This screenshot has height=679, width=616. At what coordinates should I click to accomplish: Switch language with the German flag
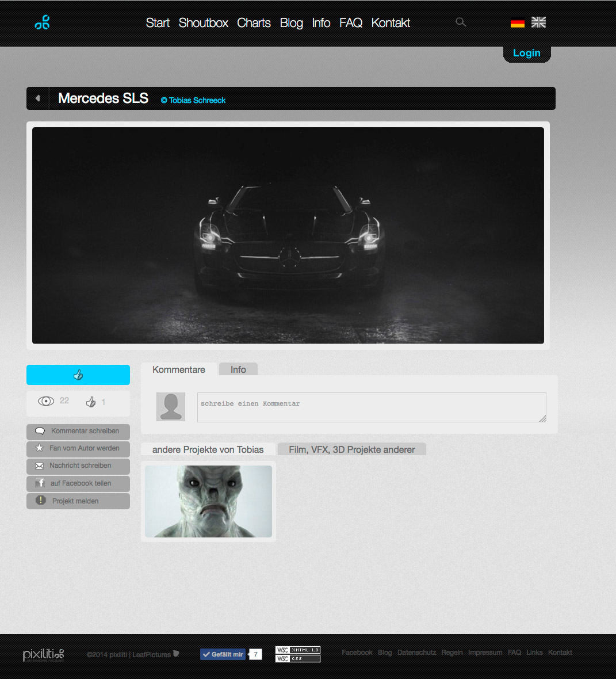click(x=517, y=22)
